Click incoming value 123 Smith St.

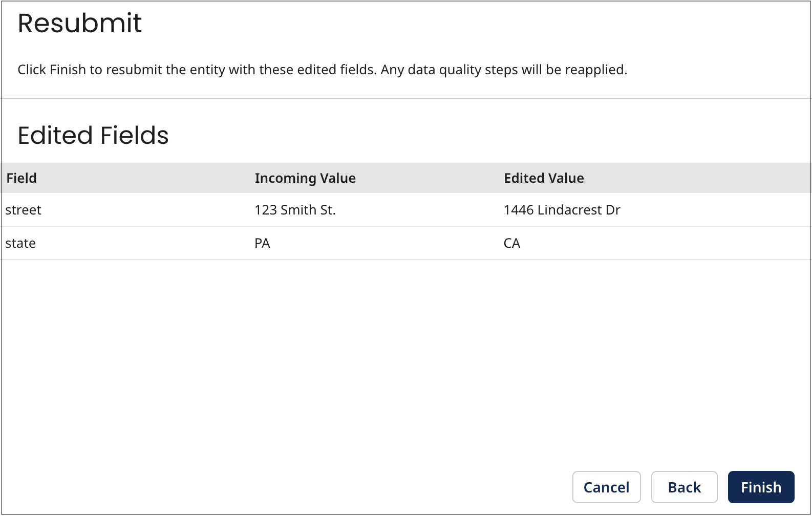(295, 210)
